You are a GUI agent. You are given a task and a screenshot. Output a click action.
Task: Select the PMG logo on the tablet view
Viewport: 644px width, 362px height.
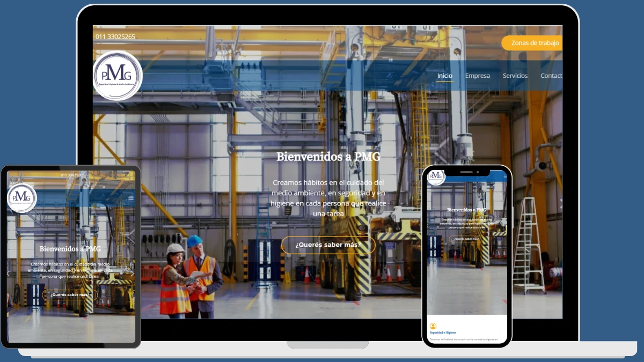tap(23, 198)
